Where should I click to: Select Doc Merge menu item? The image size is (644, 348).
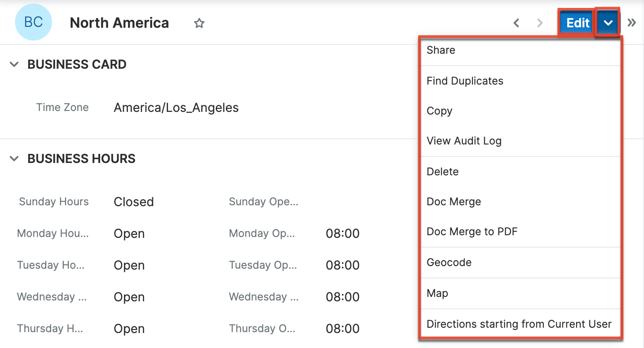(454, 202)
